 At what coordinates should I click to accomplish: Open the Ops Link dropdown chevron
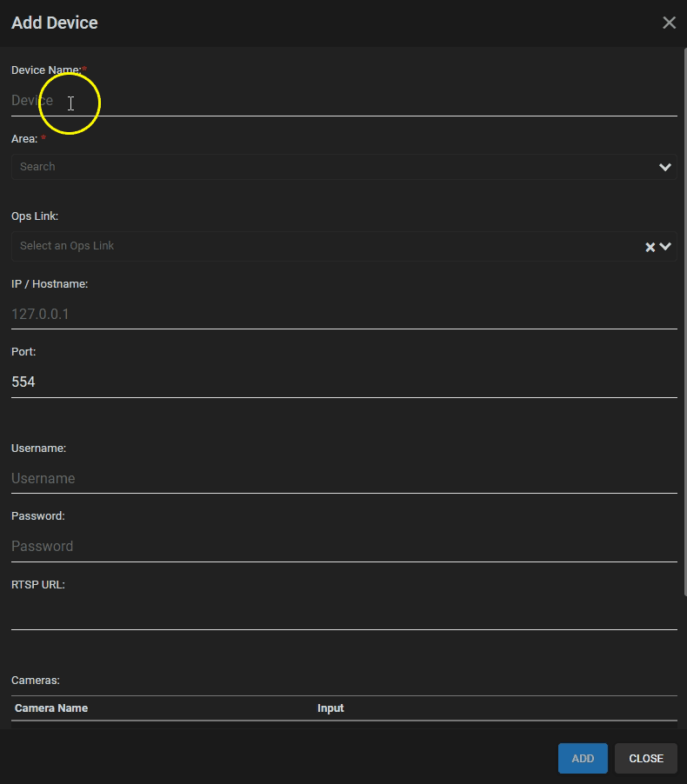(x=665, y=247)
